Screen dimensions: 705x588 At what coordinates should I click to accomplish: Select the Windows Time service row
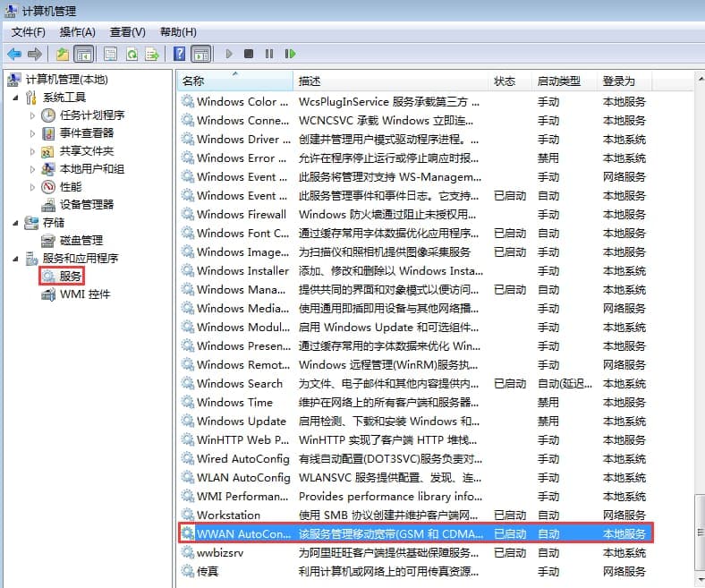tap(415, 402)
